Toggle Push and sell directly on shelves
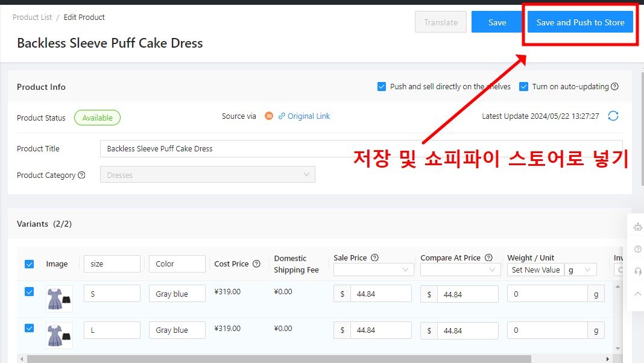The height and width of the screenshot is (363, 644). (x=382, y=87)
